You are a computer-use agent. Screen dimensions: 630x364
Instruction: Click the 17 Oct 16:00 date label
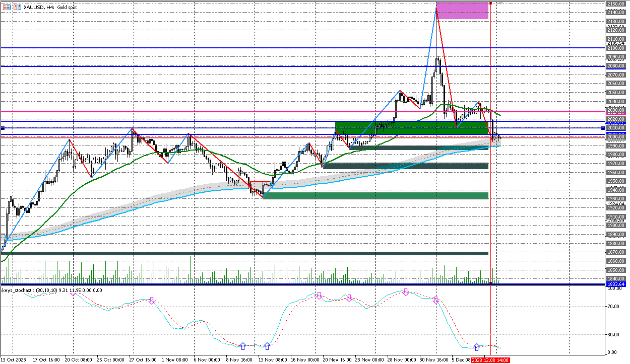tap(47, 360)
